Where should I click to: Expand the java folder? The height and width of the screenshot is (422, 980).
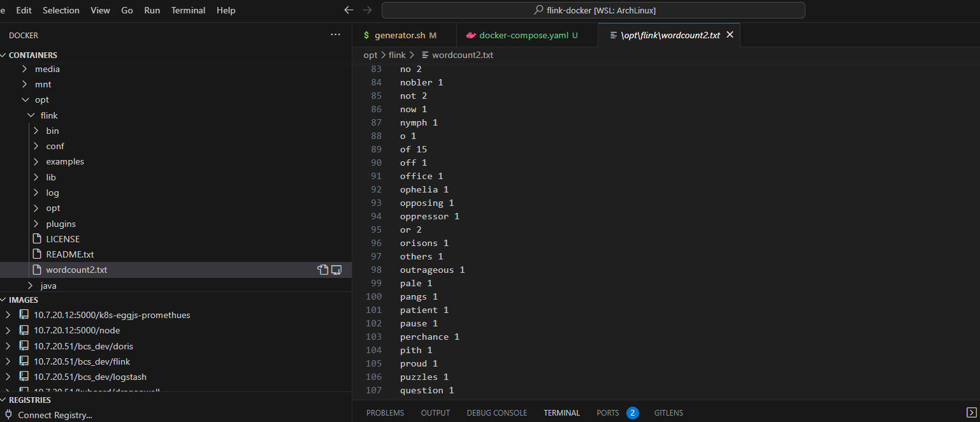point(31,286)
